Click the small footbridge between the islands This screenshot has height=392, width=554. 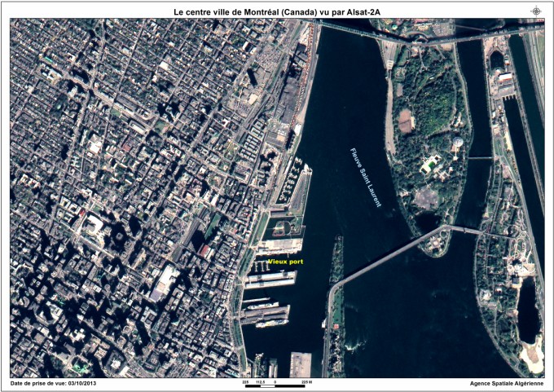tap(481, 157)
